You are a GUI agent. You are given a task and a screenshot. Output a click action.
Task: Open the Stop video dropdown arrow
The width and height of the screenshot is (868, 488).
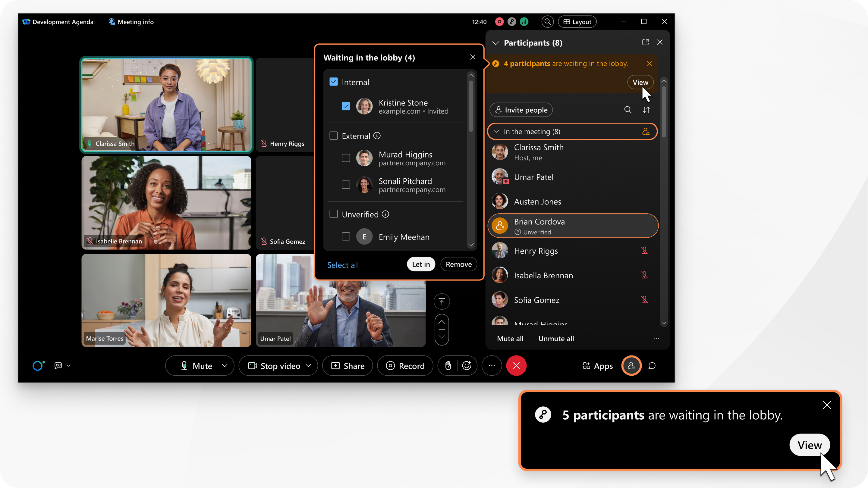click(311, 366)
